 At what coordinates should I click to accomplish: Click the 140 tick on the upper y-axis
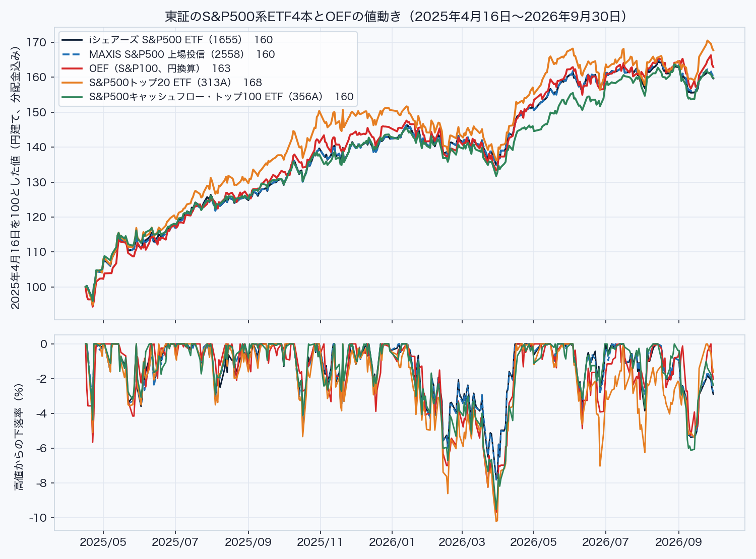pos(37,147)
